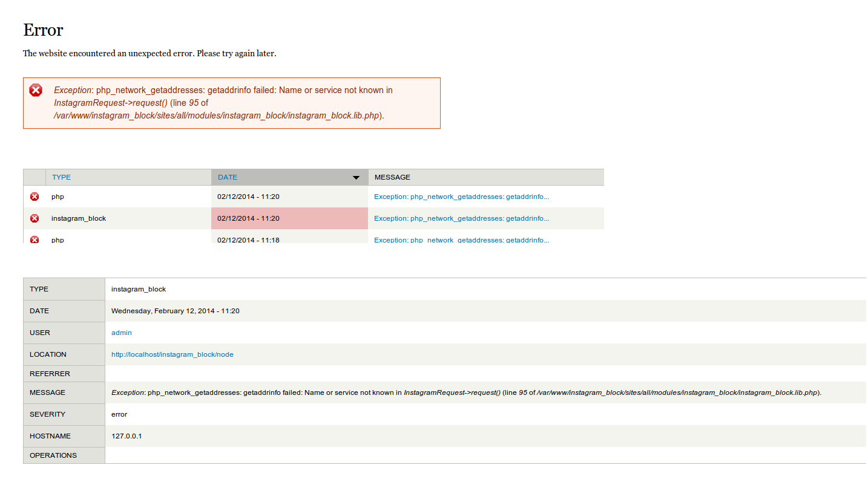Click the 02/12/2014 - 11:20 date in the php row
Viewport: 868px width, 485px height.
248,197
